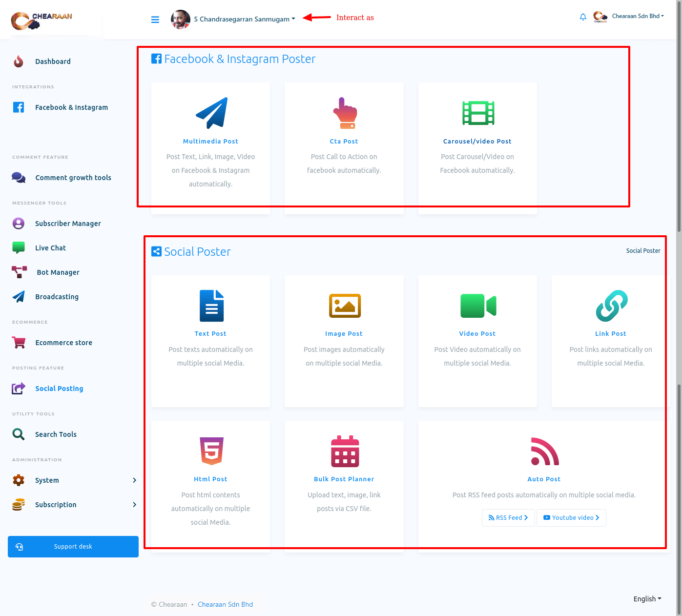Click the hamburger menu icon to collapse sidebar

coord(155,20)
